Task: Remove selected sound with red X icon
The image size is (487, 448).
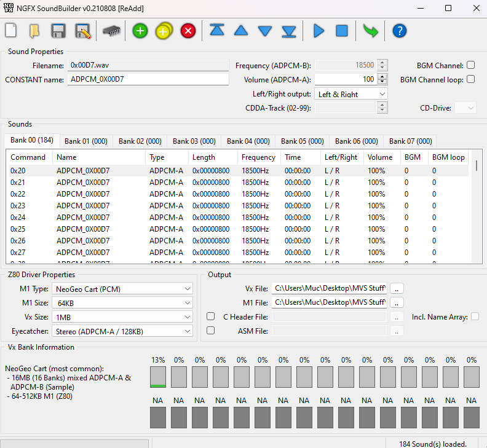Action: [x=188, y=31]
